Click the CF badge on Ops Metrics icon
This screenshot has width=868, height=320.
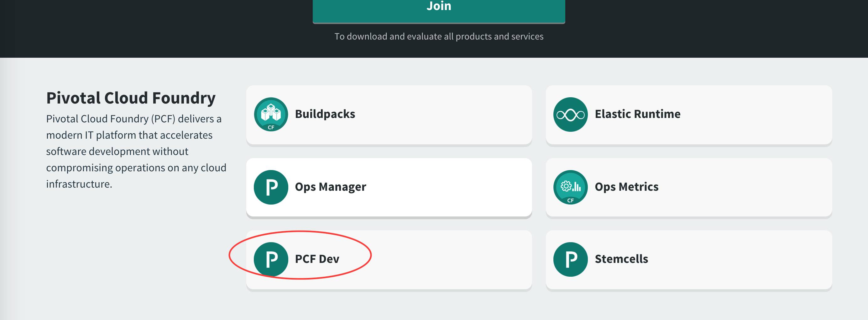[x=571, y=200]
